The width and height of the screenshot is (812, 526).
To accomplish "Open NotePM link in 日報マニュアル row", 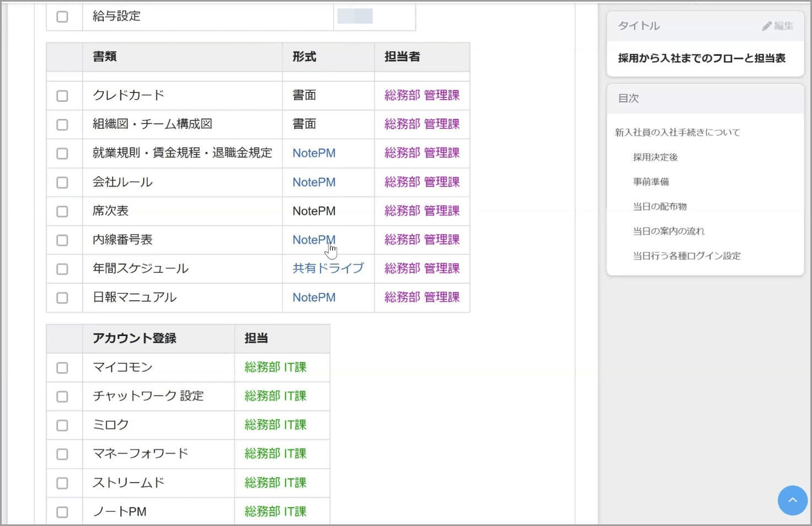I will (x=314, y=297).
